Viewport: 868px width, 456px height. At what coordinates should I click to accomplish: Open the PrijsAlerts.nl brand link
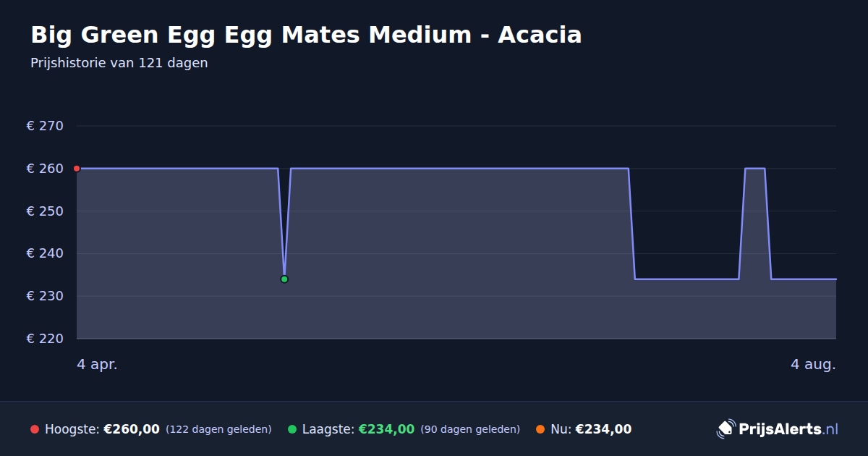[778, 429]
